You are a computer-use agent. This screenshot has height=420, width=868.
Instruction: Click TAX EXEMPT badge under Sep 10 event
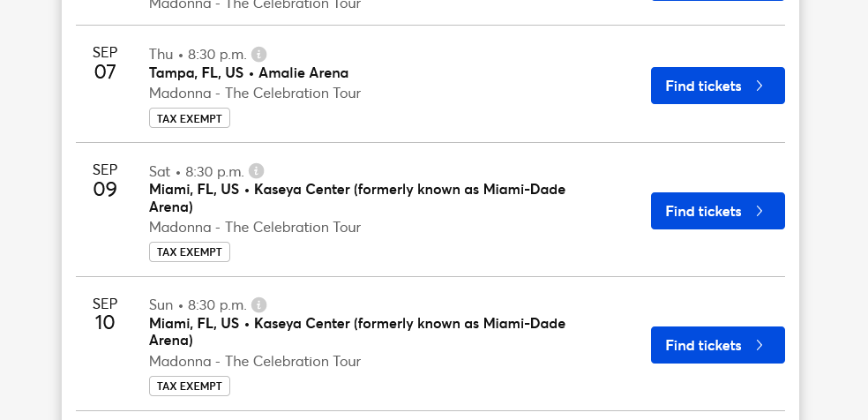[x=190, y=386]
